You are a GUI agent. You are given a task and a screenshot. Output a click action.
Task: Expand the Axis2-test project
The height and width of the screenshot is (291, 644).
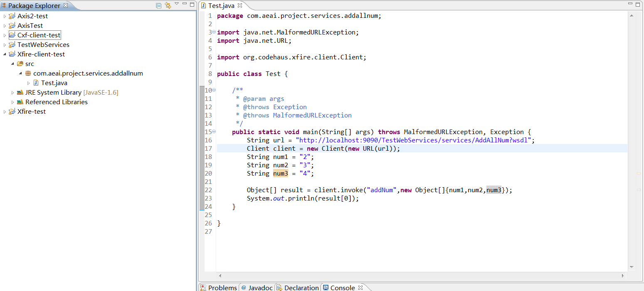pos(5,16)
